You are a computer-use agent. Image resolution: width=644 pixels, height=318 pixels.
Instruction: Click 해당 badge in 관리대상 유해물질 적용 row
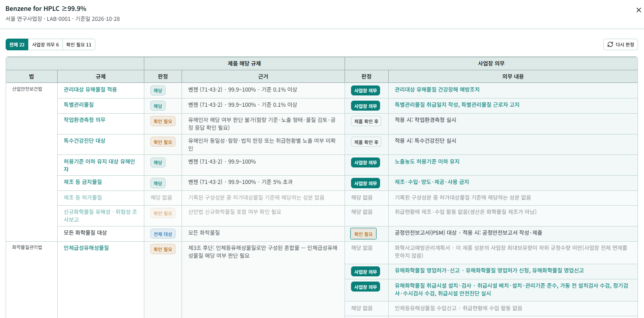tap(158, 91)
